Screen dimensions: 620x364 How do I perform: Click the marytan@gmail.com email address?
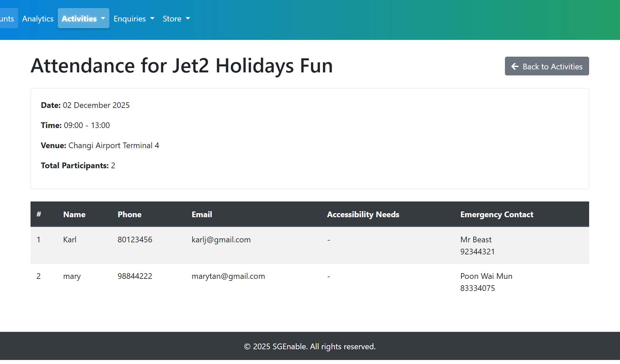[x=228, y=276]
